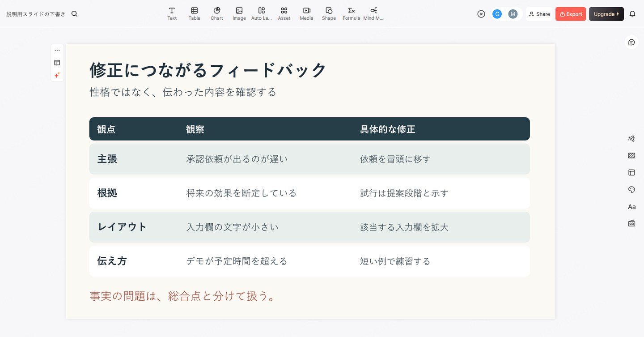Click the gray M collaborator avatar
644x337 pixels.
click(513, 14)
